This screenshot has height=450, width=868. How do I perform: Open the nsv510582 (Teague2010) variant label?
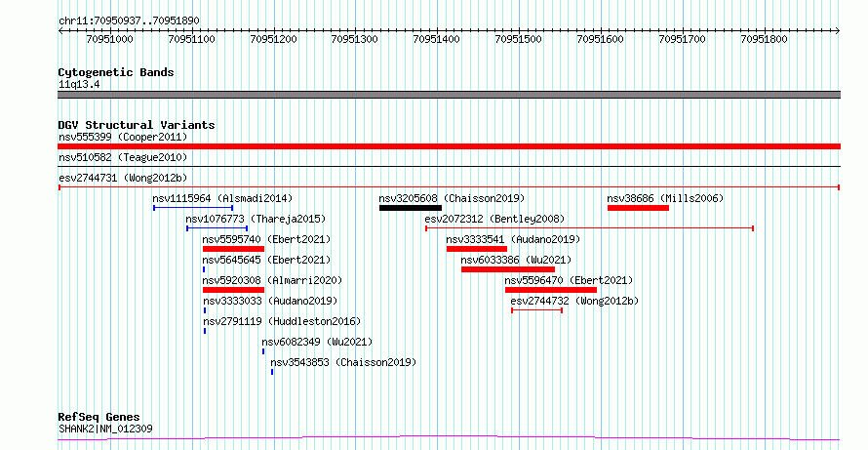pyautogui.click(x=123, y=157)
